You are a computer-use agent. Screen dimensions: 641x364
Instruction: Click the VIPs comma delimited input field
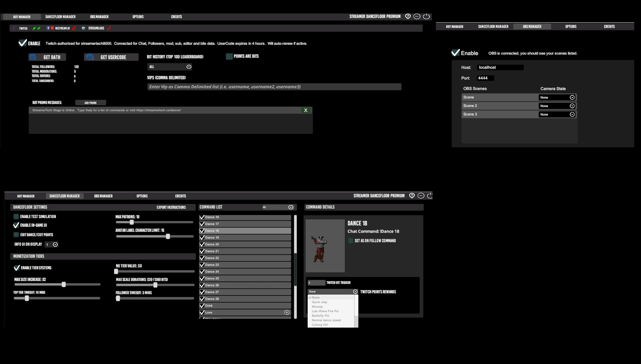tap(274, 87)
